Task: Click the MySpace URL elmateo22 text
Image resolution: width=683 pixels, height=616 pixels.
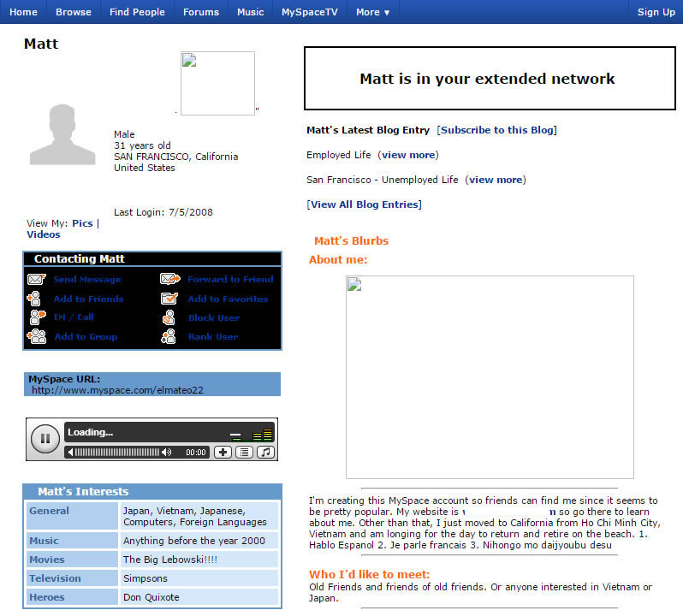Action: (x=117, y=390)
